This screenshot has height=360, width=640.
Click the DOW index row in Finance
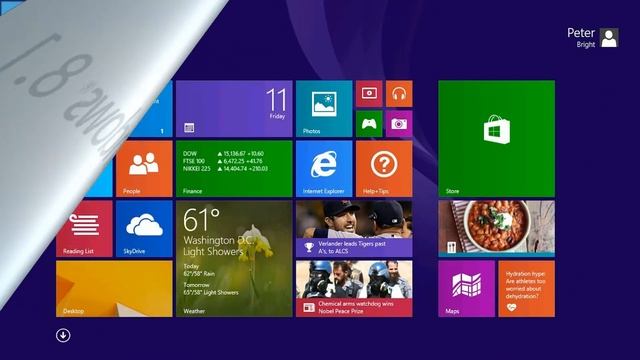coord(223,153)
